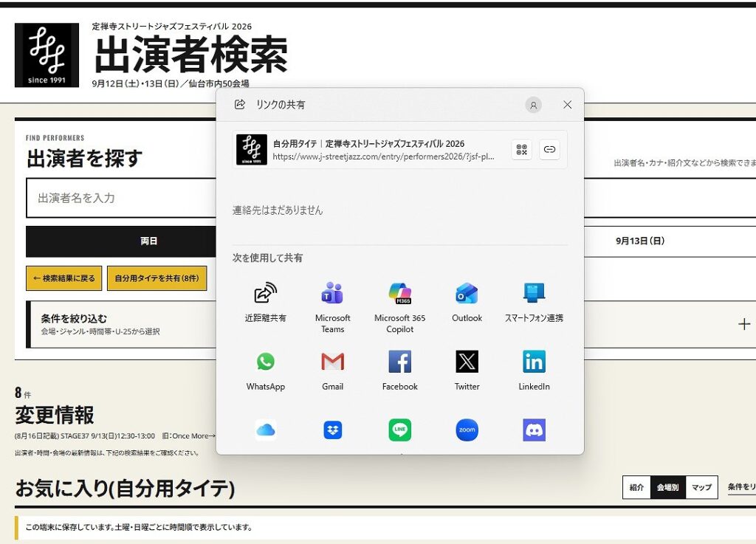Click the 出演者検索 page title

191,55
